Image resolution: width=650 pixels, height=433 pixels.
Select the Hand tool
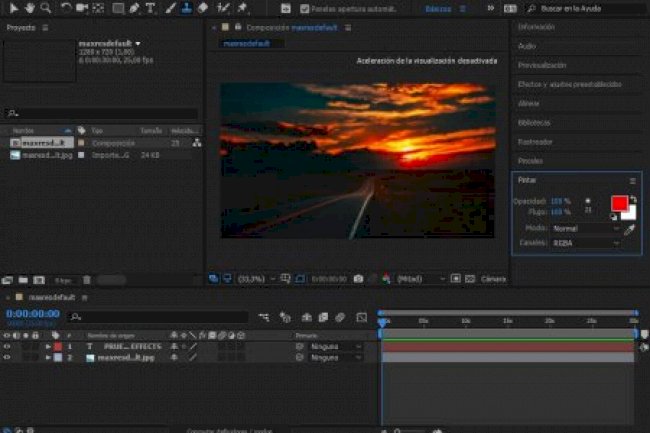coord(30,8)
